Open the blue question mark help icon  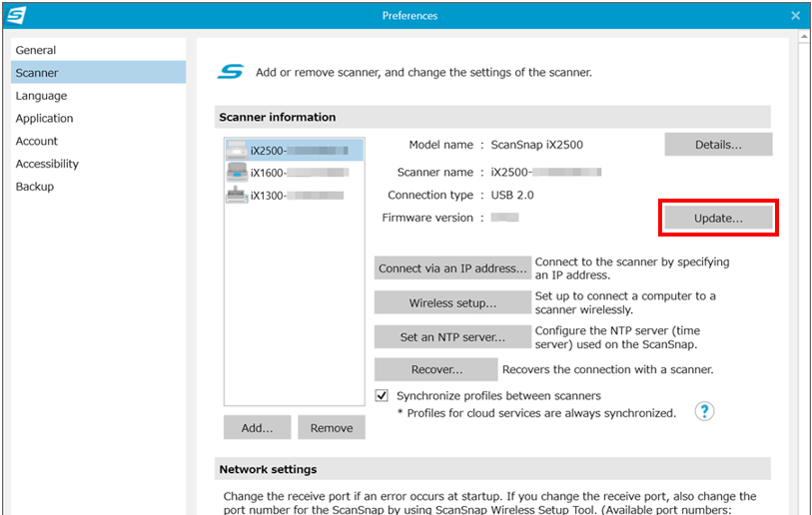pyautogui.click(x=704, y=411)
